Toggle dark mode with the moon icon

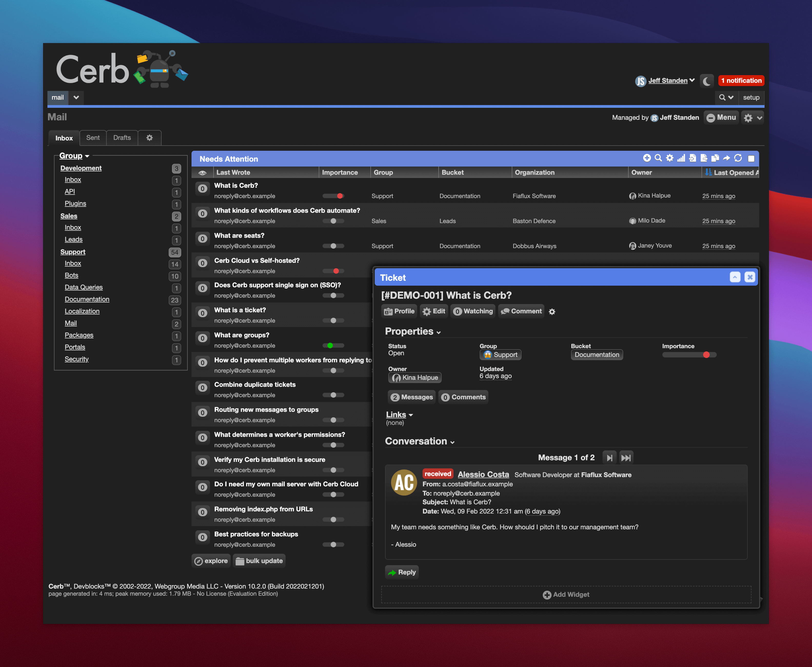707,81
